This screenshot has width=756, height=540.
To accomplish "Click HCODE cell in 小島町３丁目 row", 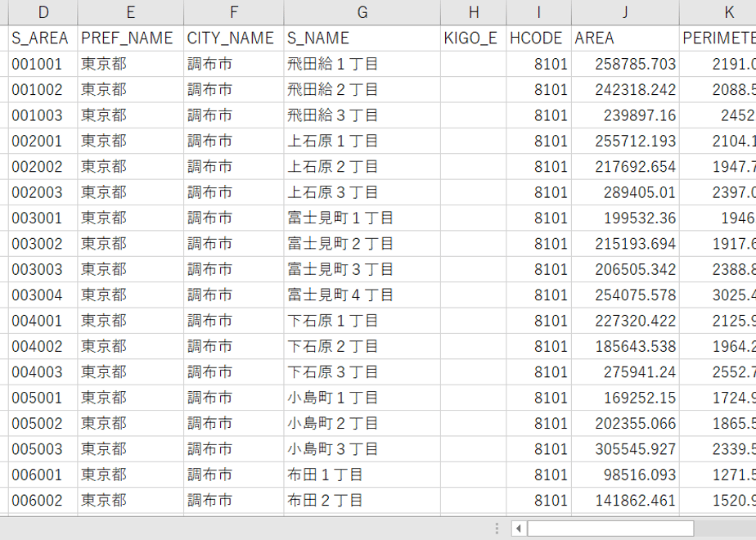I will click(538, 449).
